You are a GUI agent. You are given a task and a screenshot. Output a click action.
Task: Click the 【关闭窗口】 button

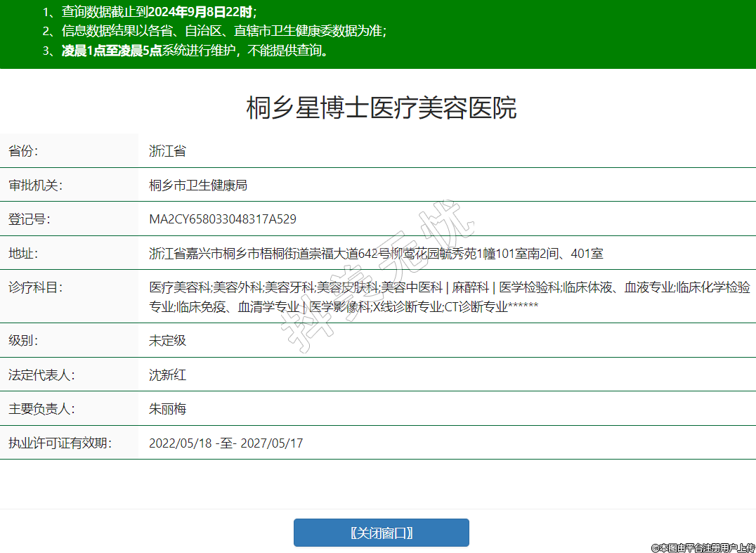click(381, 533)
